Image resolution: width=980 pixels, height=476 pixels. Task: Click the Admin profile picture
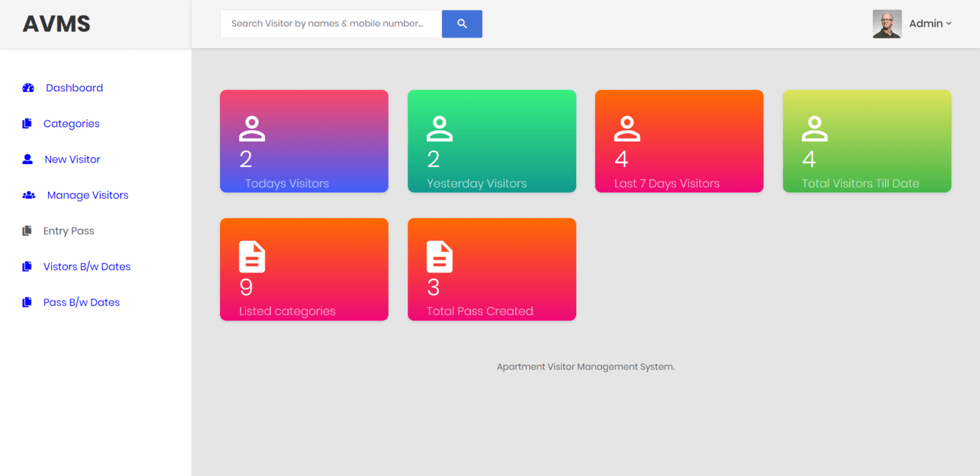click(887, 24)
